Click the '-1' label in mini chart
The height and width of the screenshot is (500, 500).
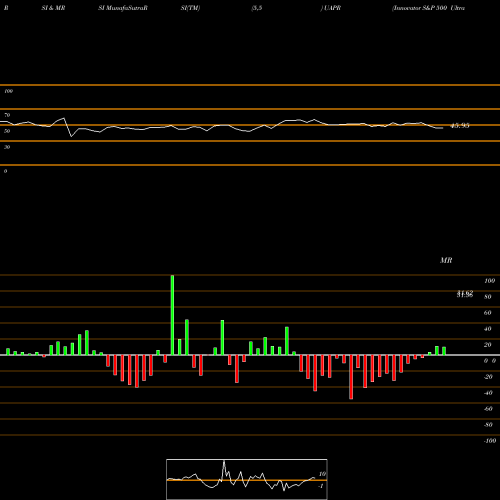pyautogui.click(x=321, y=486)
